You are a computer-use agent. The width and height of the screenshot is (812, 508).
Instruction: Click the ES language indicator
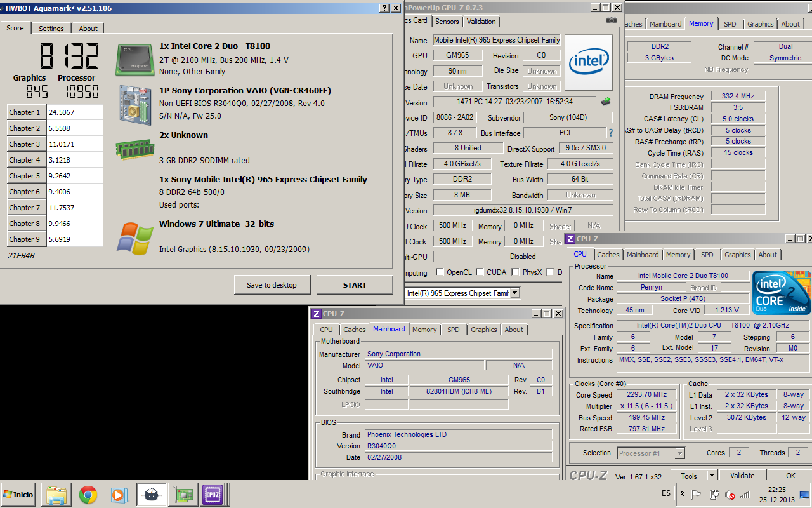pyautogui.click(x=666, y=493)
